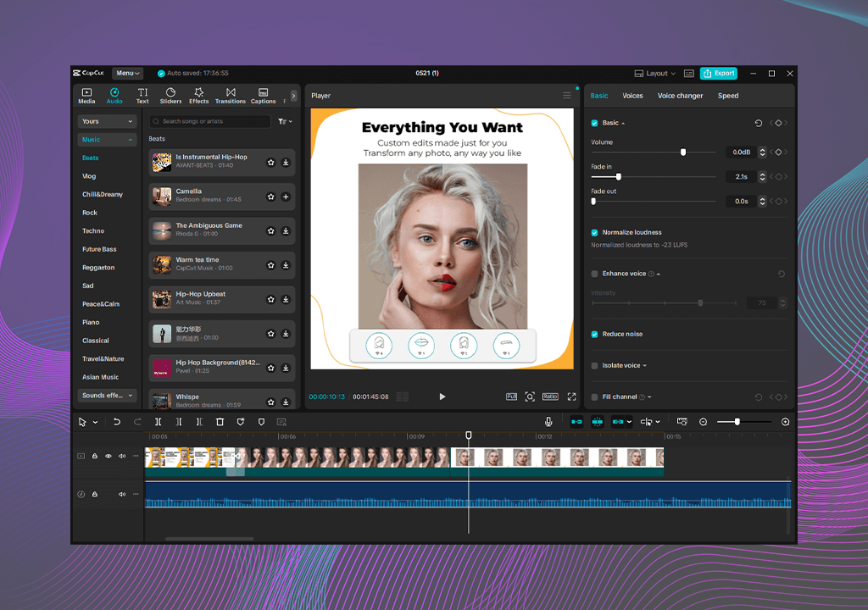Screen dimensions: 868x610
Task: Choose the Techno genre
Action: point(93,230)
